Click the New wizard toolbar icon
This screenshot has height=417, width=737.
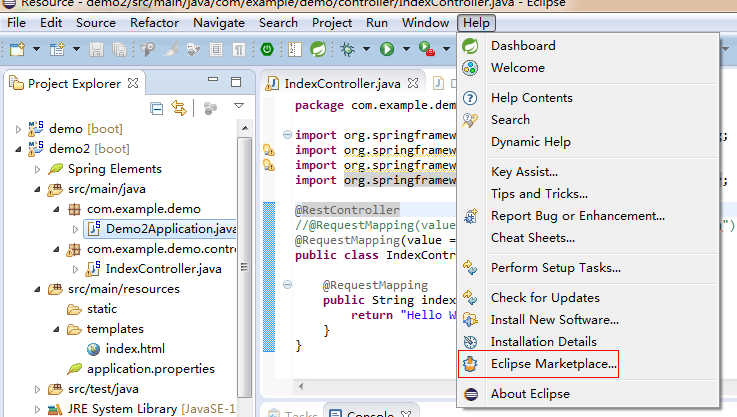[x=17, y=49]
